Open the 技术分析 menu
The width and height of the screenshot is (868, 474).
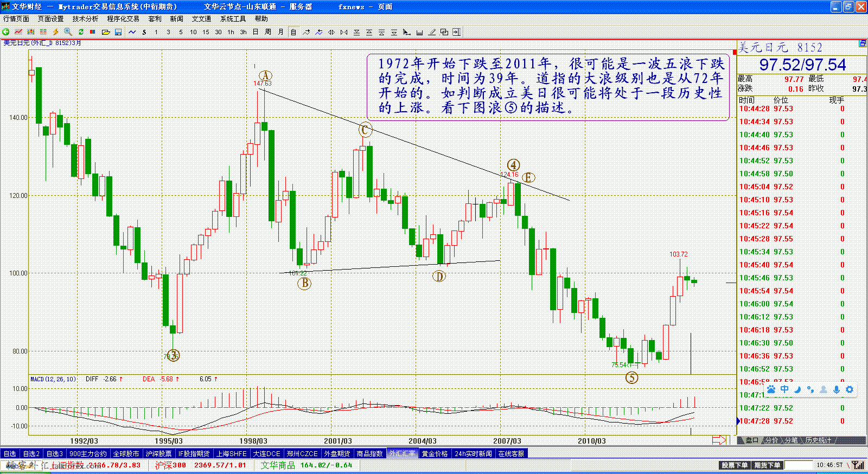85,18
